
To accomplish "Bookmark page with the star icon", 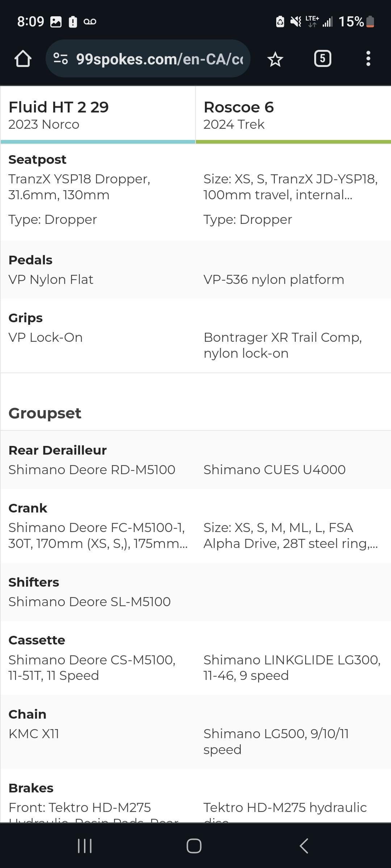I will [275, 59].
